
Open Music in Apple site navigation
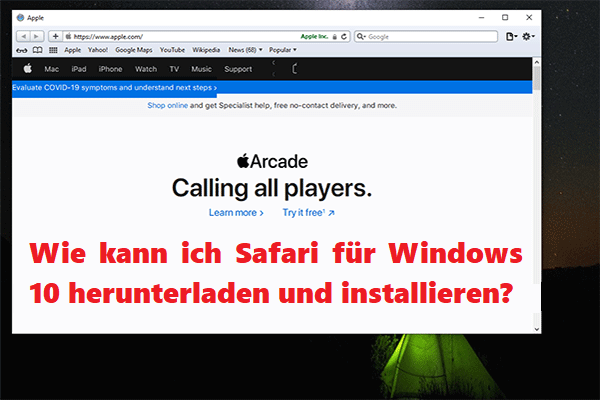point(201,69)
